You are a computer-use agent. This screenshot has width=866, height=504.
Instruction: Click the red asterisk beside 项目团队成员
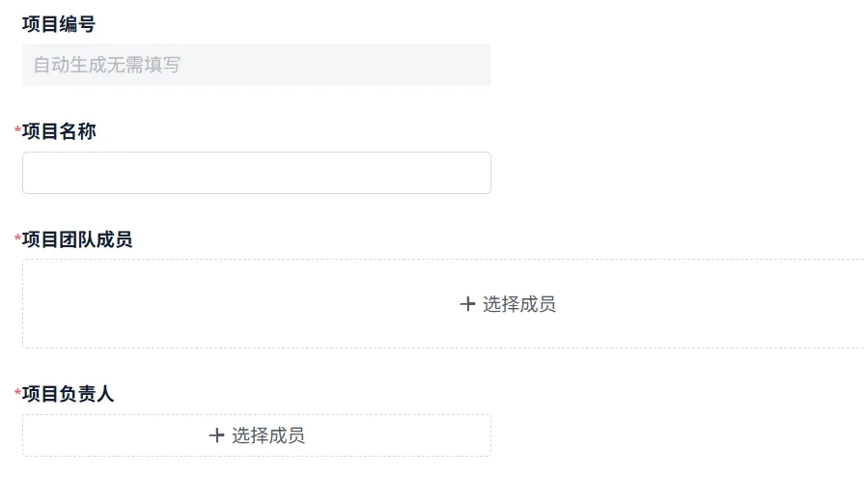pos(17,239)
